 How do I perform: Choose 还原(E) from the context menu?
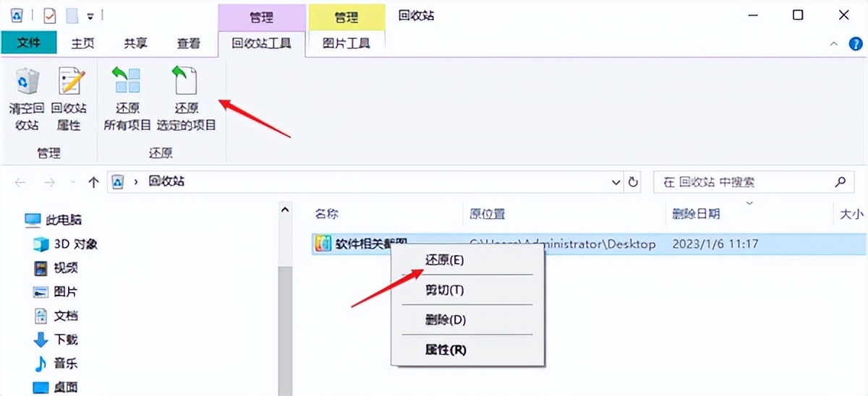coord(467,260)
